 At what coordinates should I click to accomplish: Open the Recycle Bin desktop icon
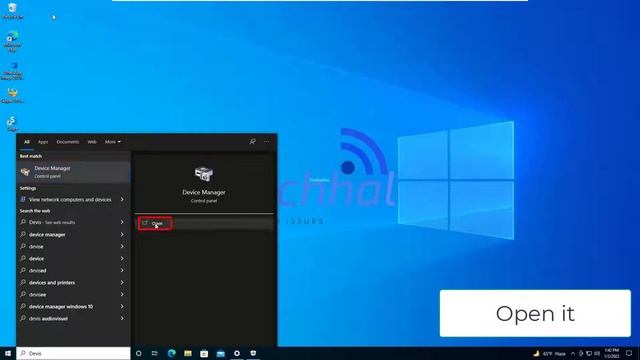click(12, 11)
